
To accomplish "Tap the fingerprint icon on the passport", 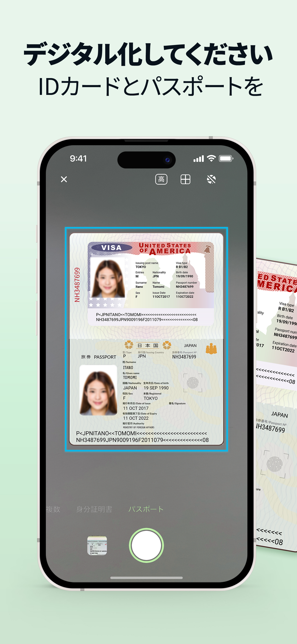I will pos(192,383).
